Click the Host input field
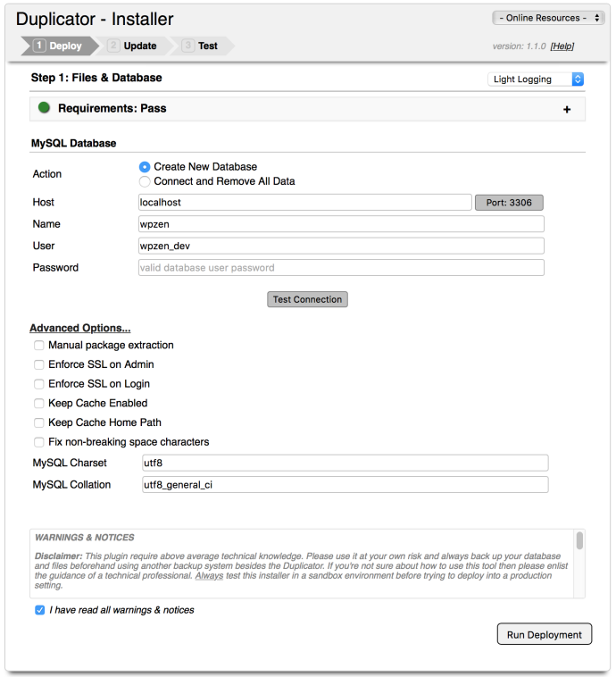Viewport: 616px width, 677px height. [x=304, y=203]
